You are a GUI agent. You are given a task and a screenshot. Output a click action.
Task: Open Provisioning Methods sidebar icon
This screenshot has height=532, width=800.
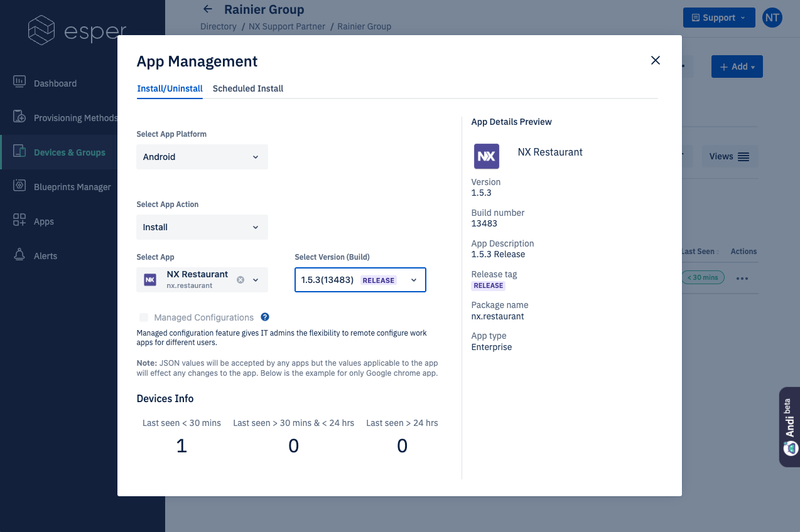click(x=19, y=117)
